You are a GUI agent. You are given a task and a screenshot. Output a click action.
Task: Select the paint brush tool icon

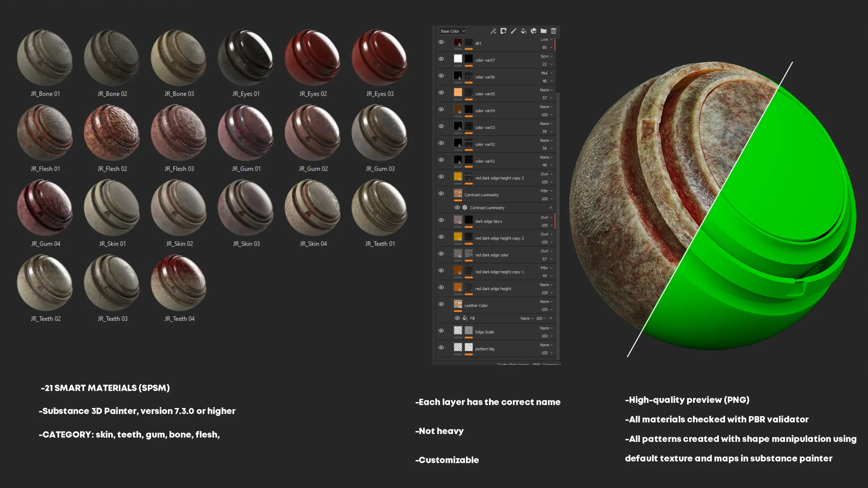click(x=513, y=31)
